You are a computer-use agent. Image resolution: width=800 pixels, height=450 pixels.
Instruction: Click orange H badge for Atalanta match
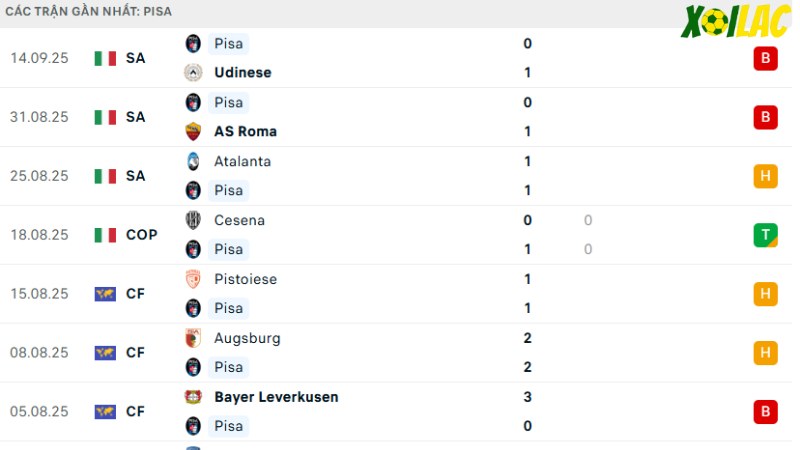pos(765,176)
